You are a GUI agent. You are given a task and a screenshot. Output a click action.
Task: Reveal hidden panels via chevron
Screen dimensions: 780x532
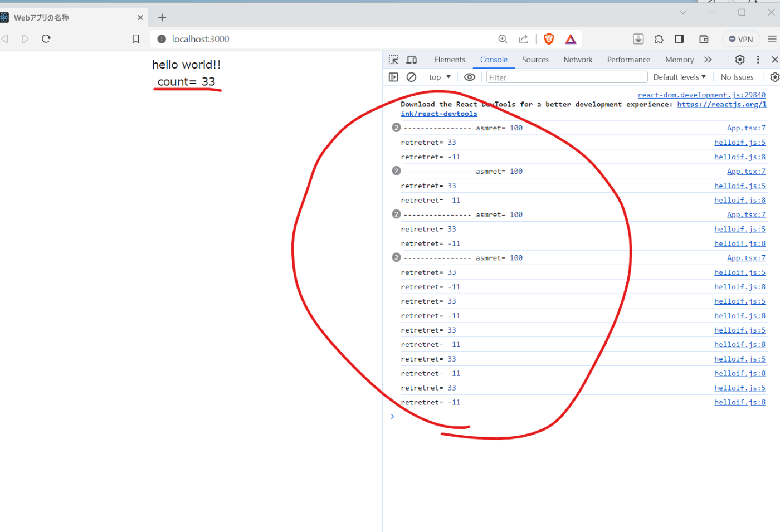[x=708, y=60]
